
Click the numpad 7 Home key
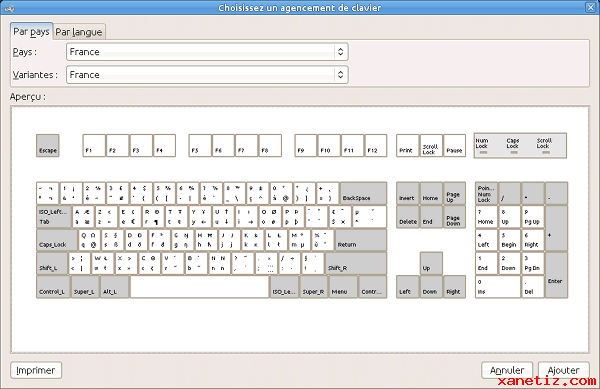click(486, 217)
